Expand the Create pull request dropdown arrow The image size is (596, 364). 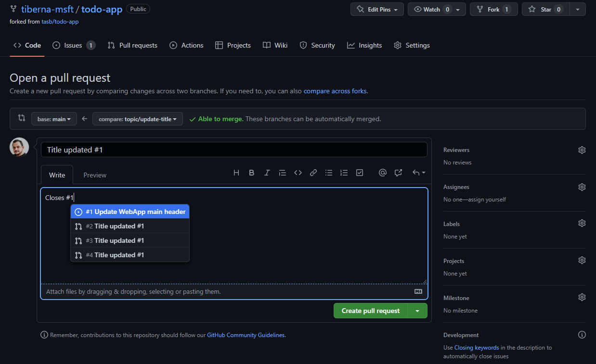(x=417, y=311)
